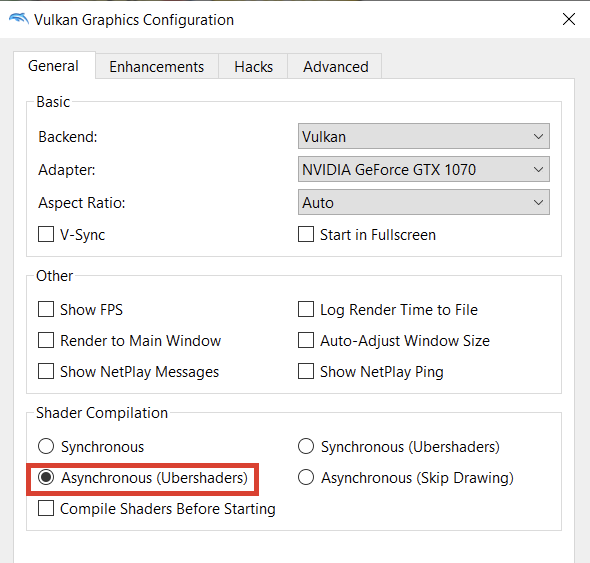Open the Backend dropdown showing Vulkan

(x=424, y=136)
